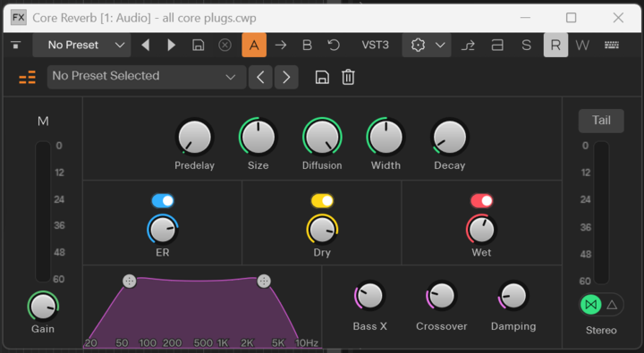This screenshot has height=353, width=644.
Task: Click the save preset floppy icon beside trash
Action: (x=322, y=77)
